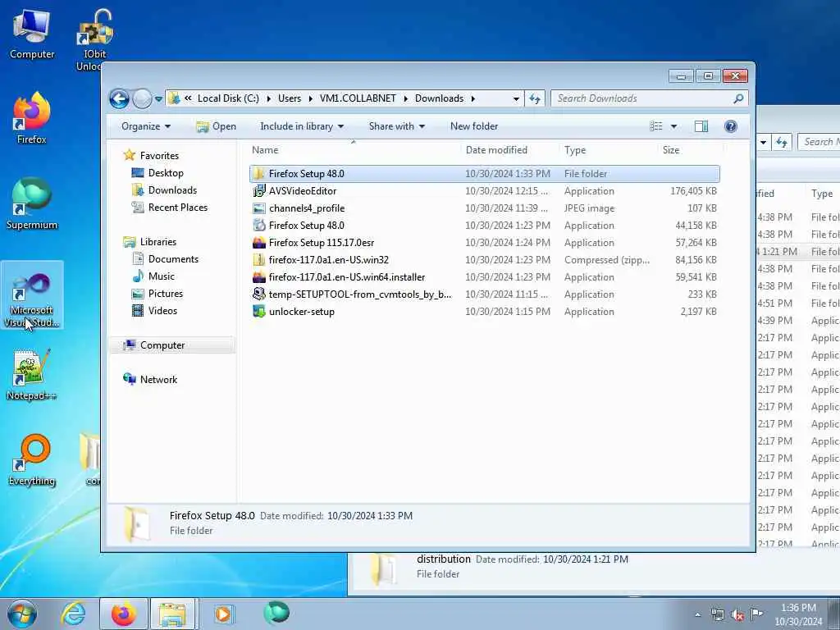Viewport: 840px width, 630px height.
Task: Open the Share with dropdown
Action: click(396, 126)
